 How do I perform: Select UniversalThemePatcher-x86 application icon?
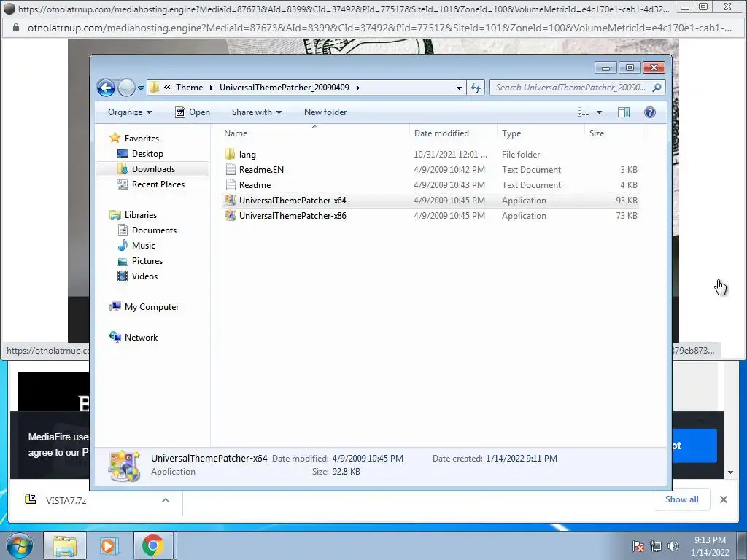tap(231, 215)
